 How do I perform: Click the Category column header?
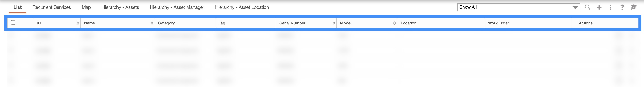(x=166, y=23)
